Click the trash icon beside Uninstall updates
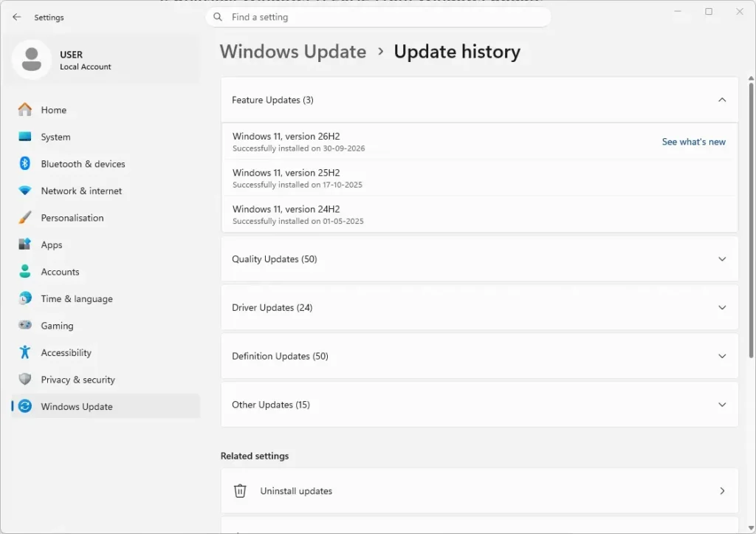The width and height of the screenshot is (756, 534). 240,490
